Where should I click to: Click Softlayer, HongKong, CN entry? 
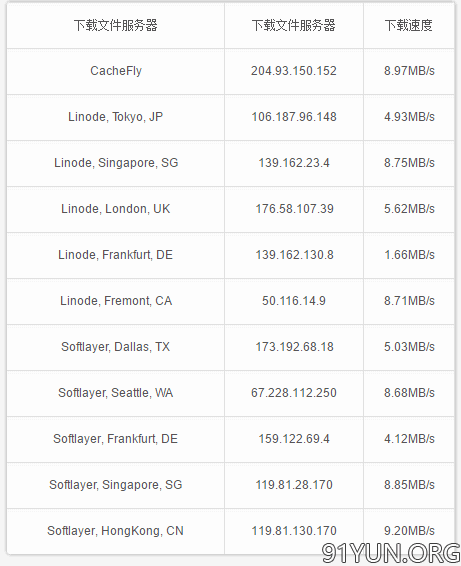point(116,531)
